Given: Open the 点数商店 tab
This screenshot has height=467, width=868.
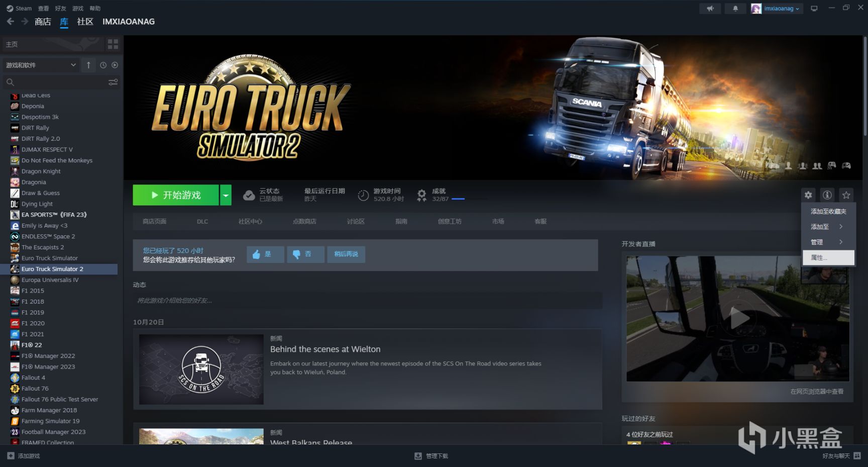Looking at the screenshot, I should pyautogui.click(x=304, y=221).
